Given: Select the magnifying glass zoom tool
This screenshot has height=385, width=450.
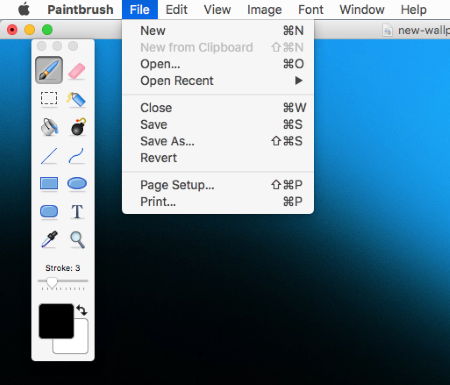Looking at the screenshot, I should pyautogui.click(x=77, y=240).
